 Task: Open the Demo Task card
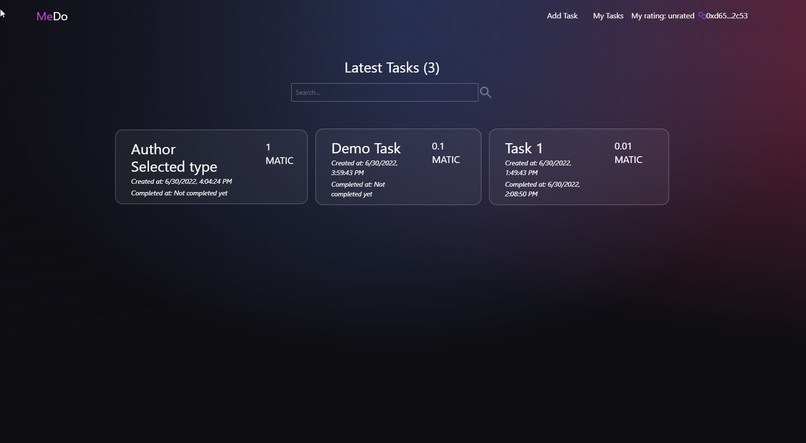[x=398, y=167]
